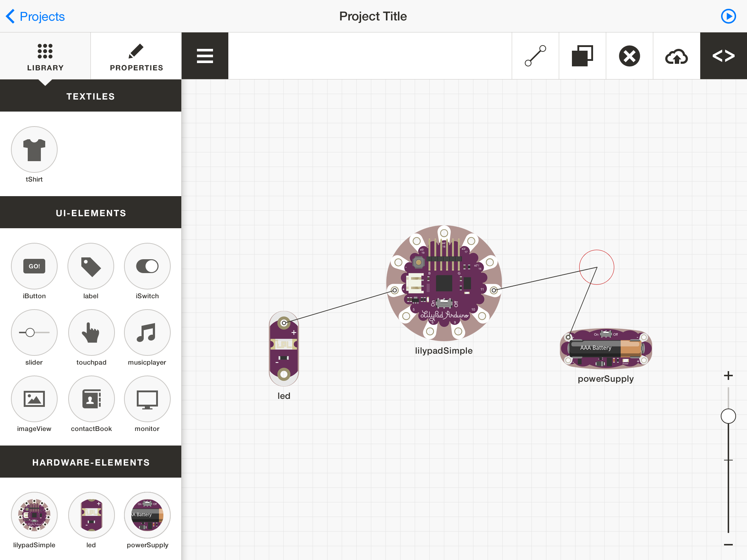This screenshot has width=747, height=560.
Task: Switch to the Properties tab
Action: [x=136, y=56]
